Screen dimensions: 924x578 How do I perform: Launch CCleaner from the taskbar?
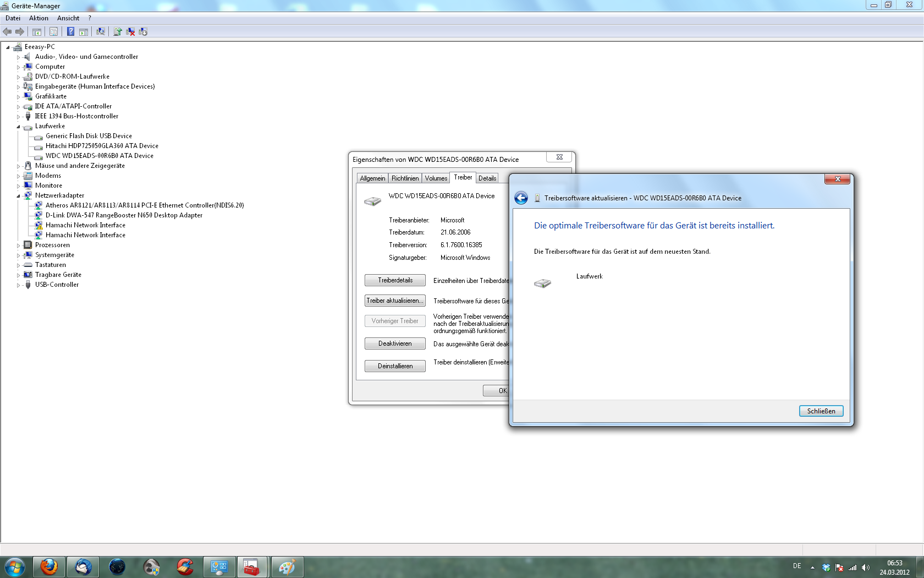[185, 566]
